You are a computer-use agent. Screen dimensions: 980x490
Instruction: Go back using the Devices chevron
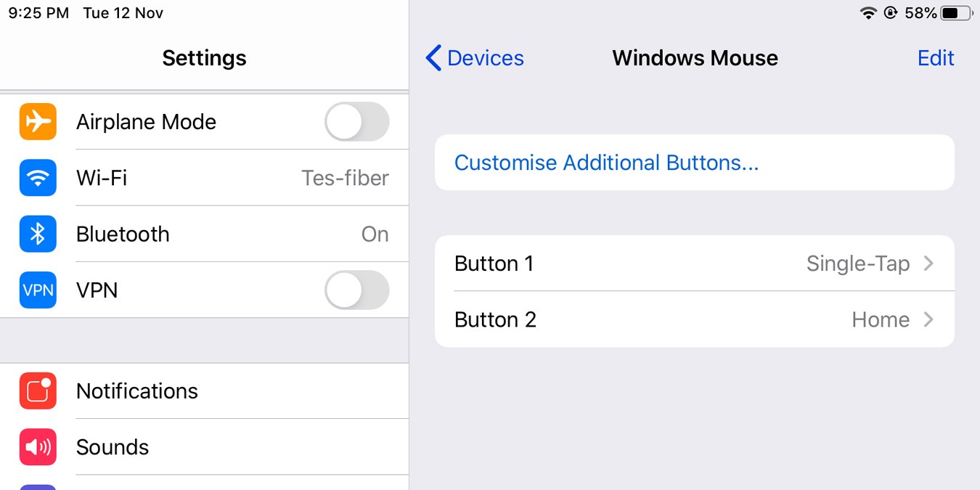[x=433, y=58]
